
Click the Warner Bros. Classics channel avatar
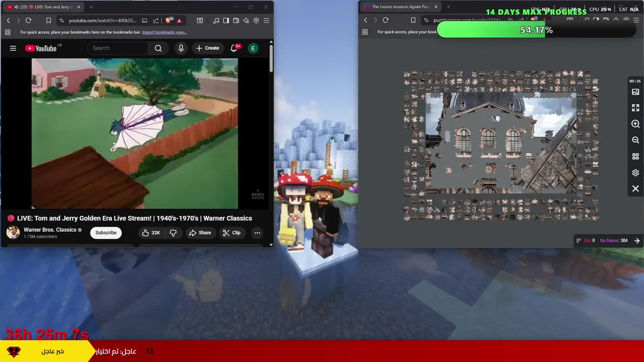click(13, 232)
